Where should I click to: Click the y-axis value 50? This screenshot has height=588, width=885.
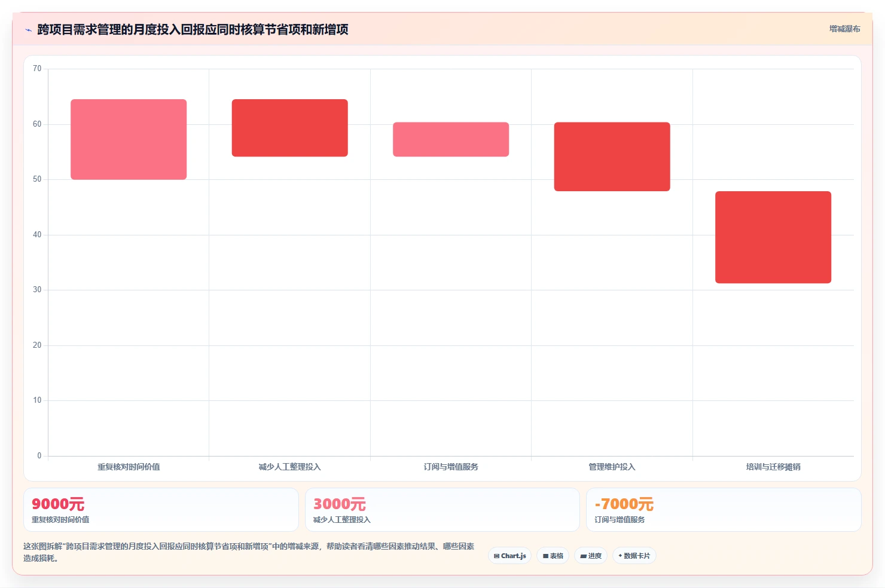pyautogui.click(x=37, y=179)
